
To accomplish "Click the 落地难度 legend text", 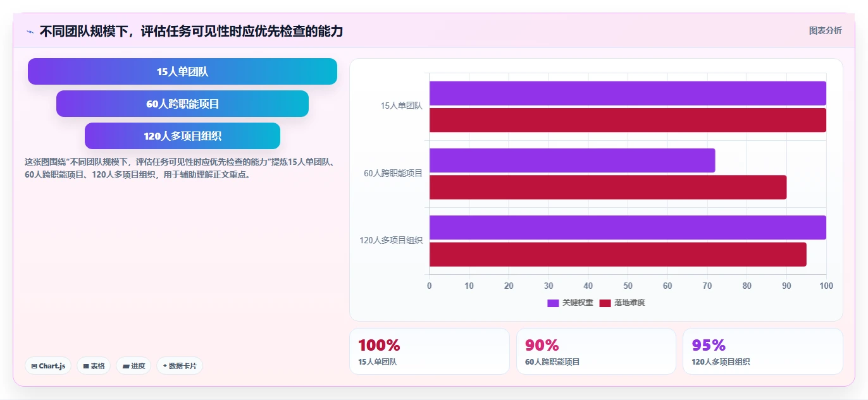I will 629,303.
